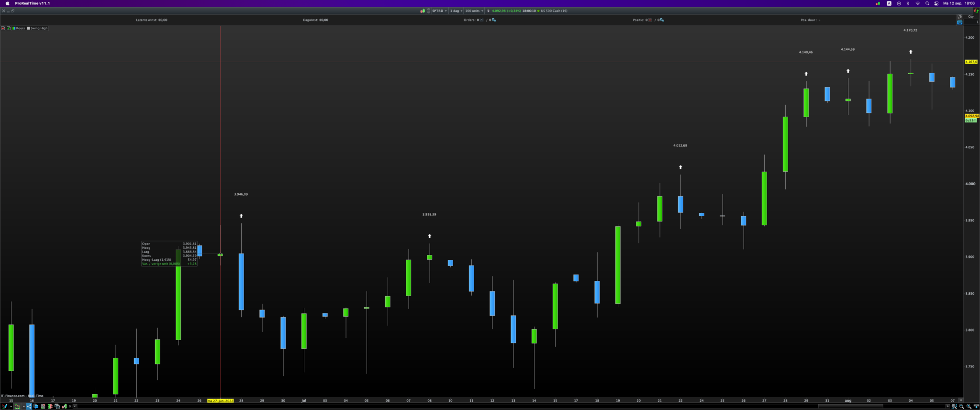Image resolution: width=980 pixels, height=410 pixels.
Task: Click the horizontal scrollbar left arrow
Action: (x=75, y=406)
